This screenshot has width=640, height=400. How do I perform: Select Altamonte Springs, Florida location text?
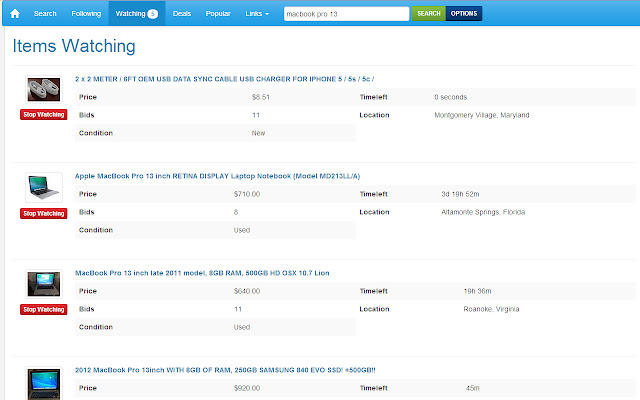click(483, 212)
